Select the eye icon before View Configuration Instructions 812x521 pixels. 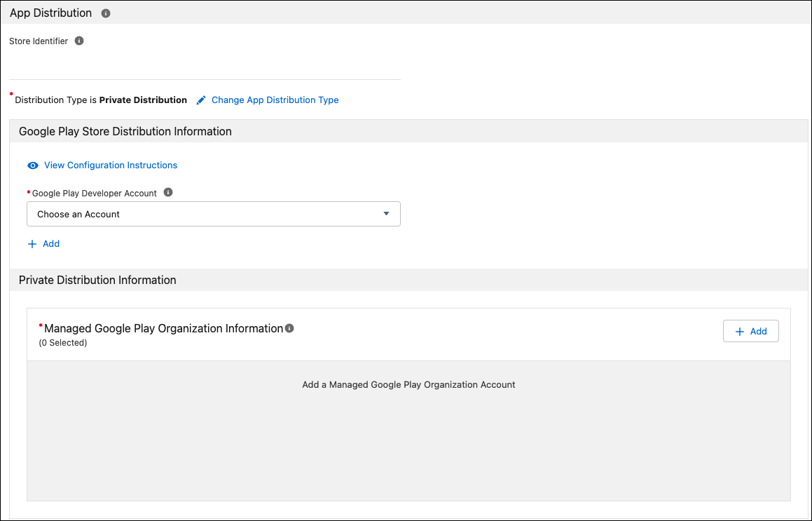32,165
